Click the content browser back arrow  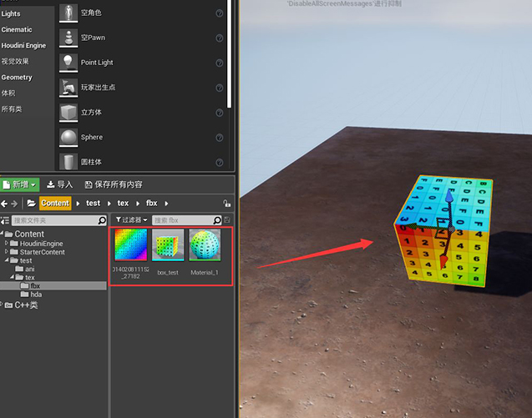point(4,203)
